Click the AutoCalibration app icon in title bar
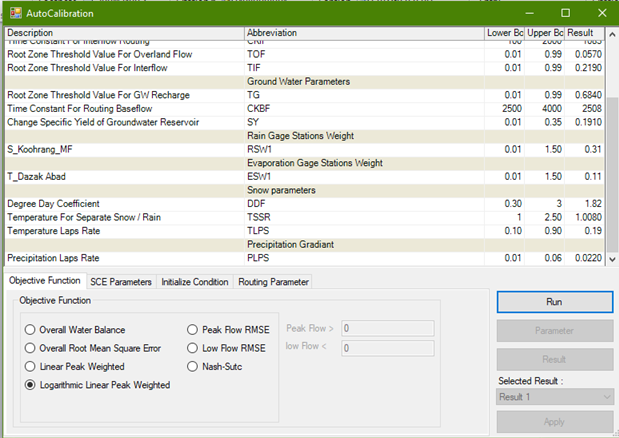This screenshot has height=438, width=619. 13,13
